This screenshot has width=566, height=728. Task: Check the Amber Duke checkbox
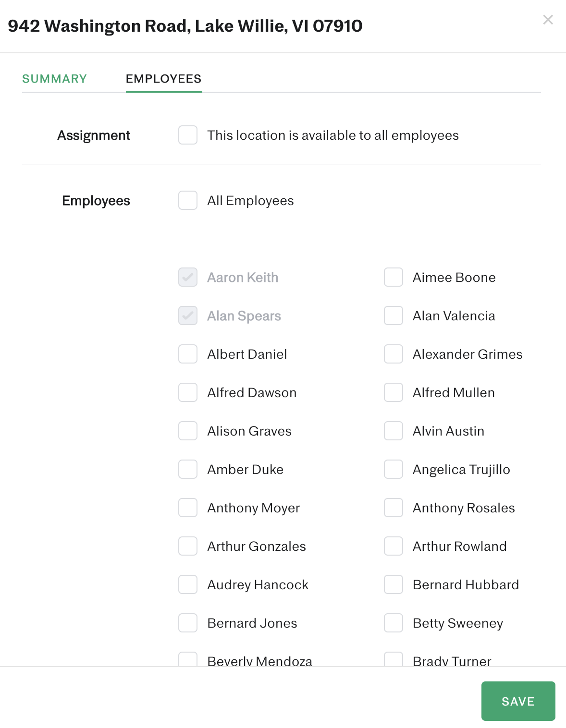click(x=188, y=469)
